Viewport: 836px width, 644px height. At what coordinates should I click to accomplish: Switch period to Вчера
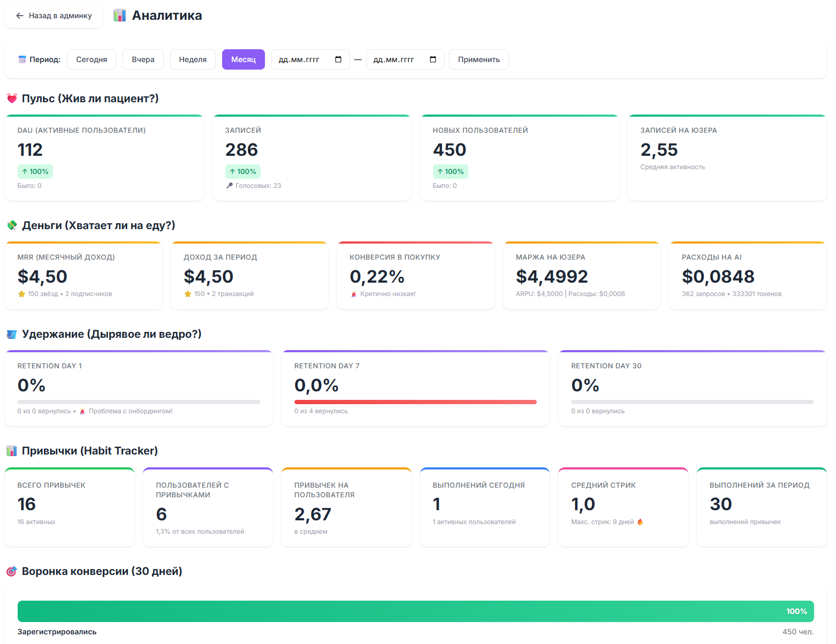tap(143, 59)
